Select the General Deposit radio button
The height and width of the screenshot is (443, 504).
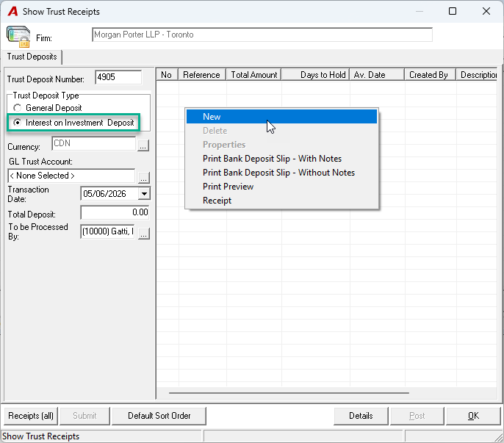point(18,108)
